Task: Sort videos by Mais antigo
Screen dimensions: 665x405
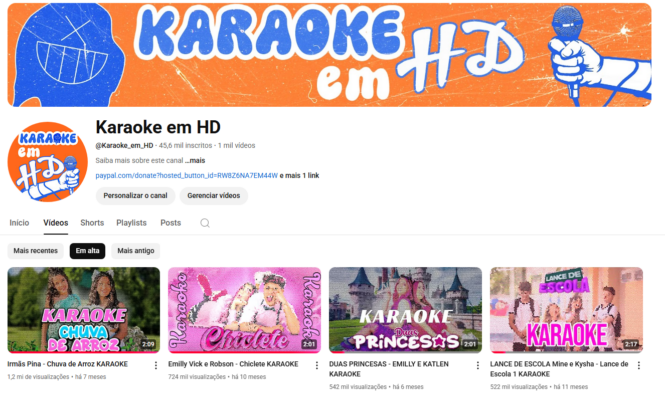Action: click(136, 251)
